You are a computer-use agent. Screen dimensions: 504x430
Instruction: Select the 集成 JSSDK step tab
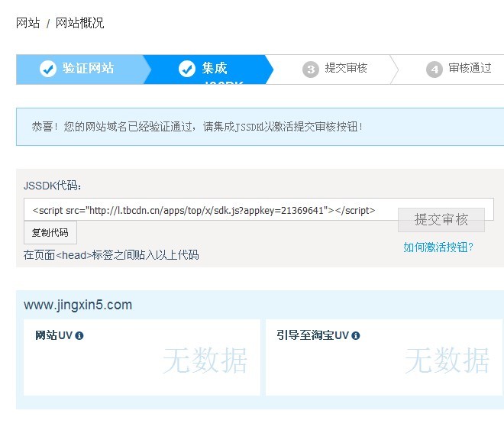(x=208, y=70)
